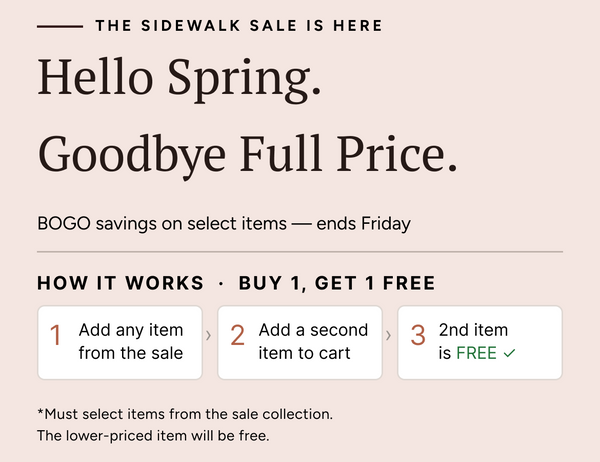
Task: Click the short dash before the Sidewalk Sale tagline
Action: pos(59,26)
